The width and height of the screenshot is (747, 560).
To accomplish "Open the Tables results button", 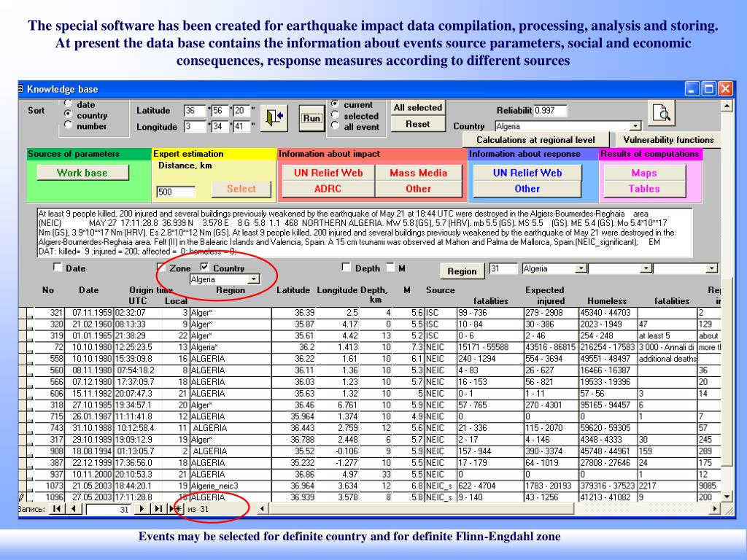I will pos(645,189).
